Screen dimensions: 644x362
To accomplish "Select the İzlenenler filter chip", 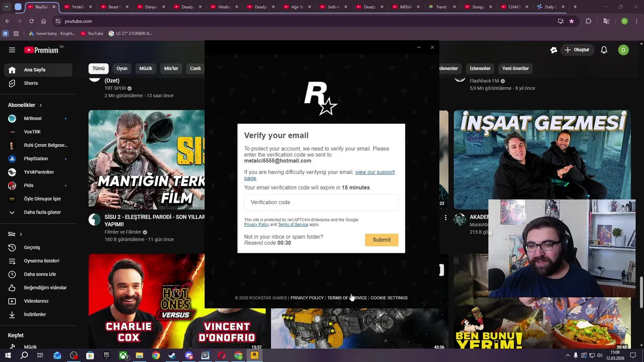I will [480, 68].
